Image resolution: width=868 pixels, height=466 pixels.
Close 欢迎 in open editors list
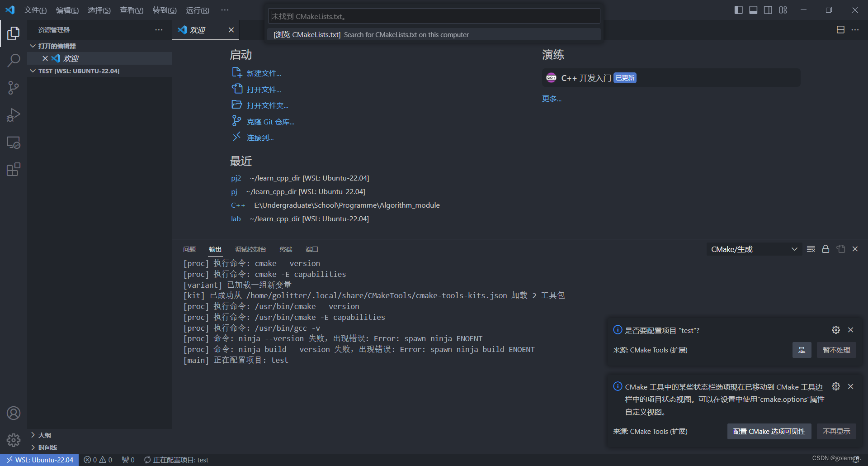45,58
